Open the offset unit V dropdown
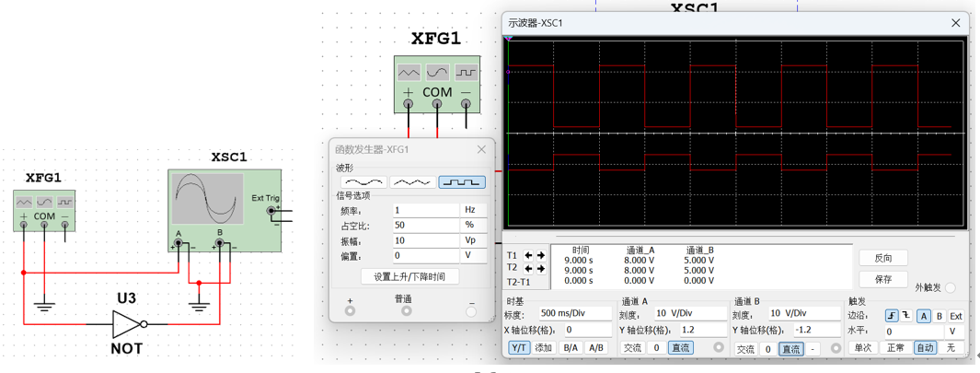Viewport: 980px width, 373px height. 473,255
